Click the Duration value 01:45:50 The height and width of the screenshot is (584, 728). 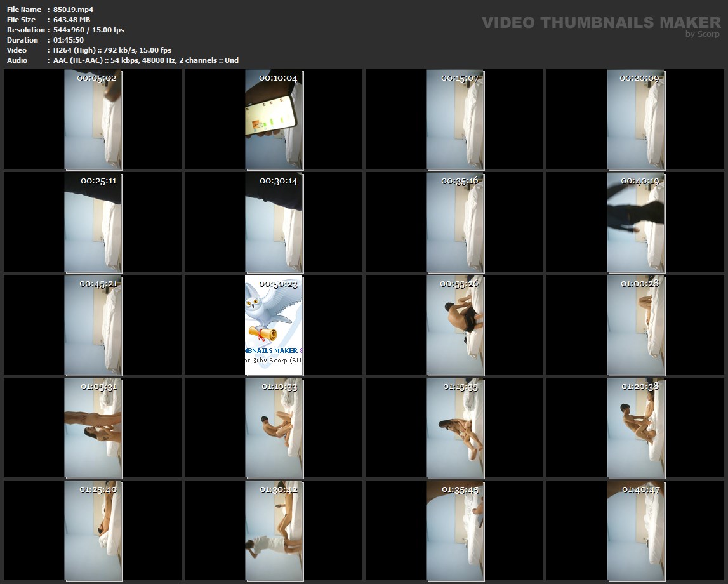click(69, 40)
